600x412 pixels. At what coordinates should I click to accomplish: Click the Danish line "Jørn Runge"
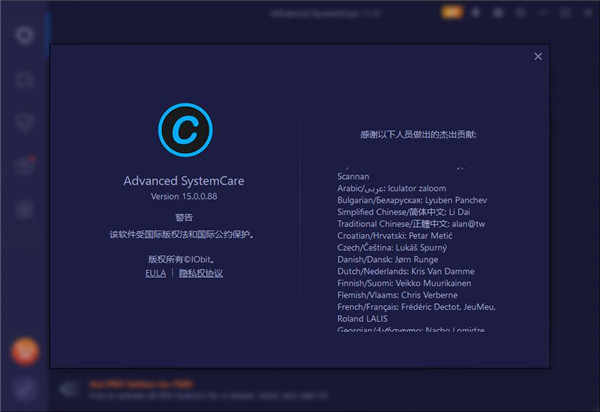click(x=388, y=260)
